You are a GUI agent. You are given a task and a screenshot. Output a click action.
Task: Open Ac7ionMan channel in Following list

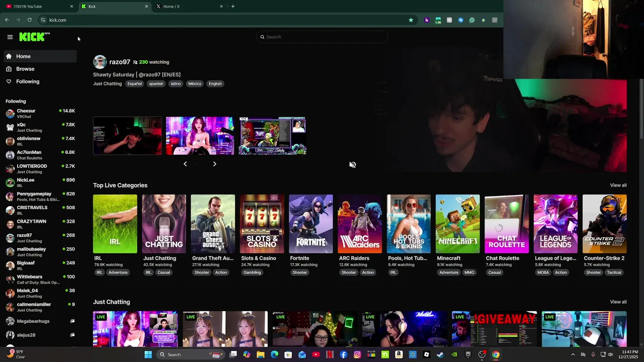coord(40,155)
